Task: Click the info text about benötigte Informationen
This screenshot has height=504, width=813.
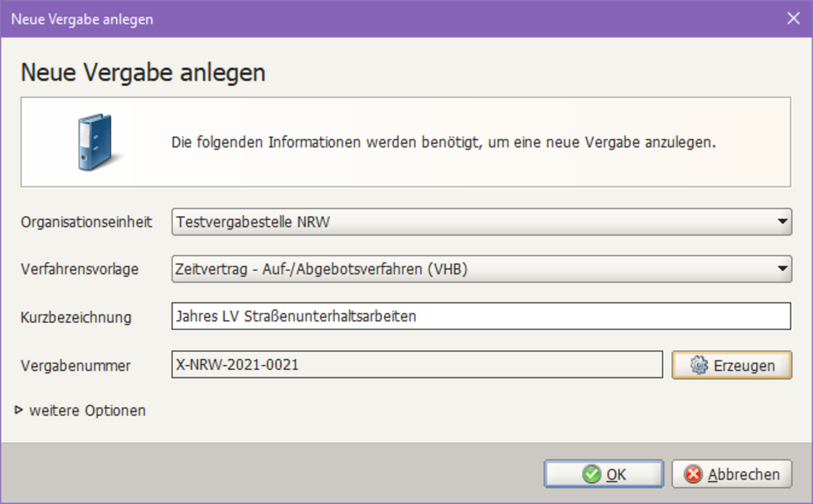Action: [x=444, y=143]
